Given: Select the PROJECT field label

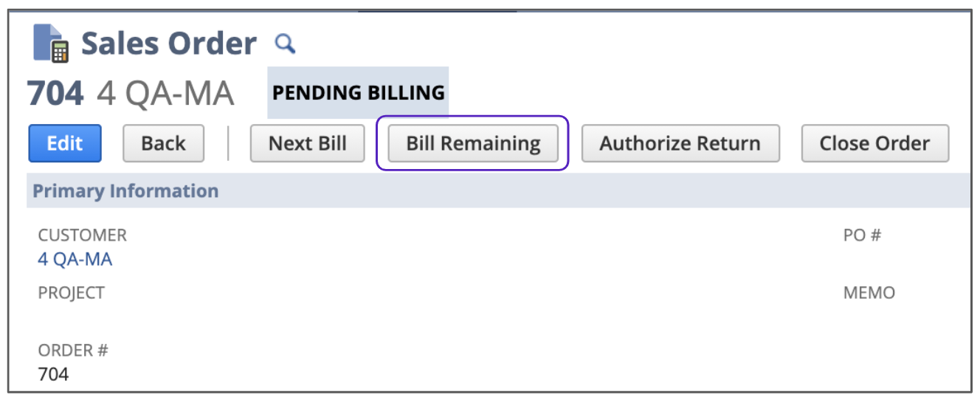Looking at the screenshot, I should pyautogui.click(x=71, y=293).
